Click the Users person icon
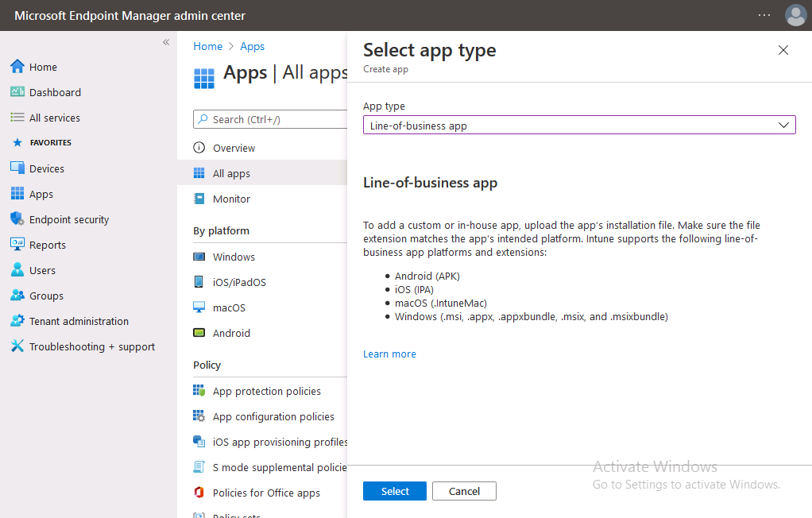 coord(17,269)
